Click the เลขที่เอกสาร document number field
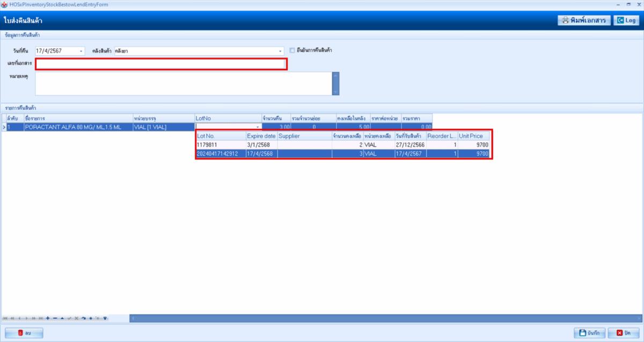644x342 pixels. point(161,64)
